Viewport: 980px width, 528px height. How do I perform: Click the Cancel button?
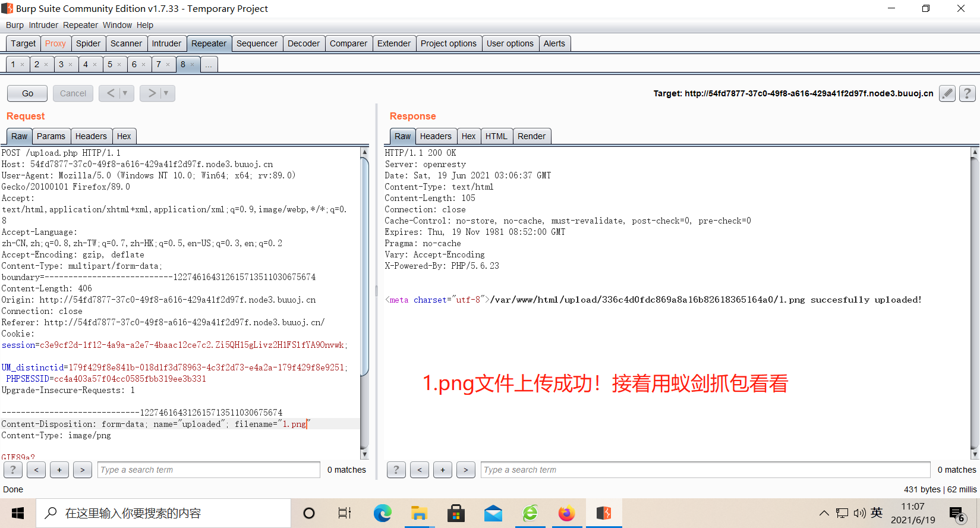pos(73,93)
